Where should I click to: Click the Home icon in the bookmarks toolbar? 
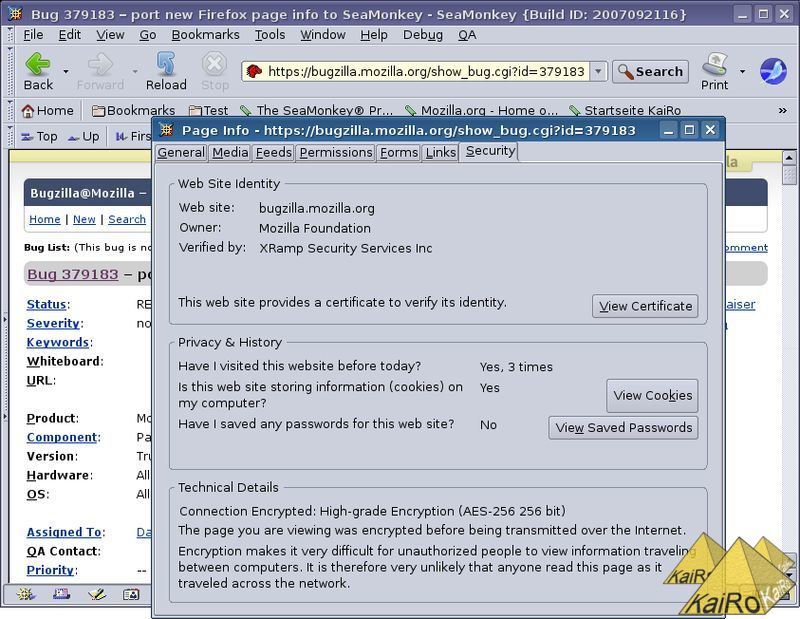(x=28, y=111)
